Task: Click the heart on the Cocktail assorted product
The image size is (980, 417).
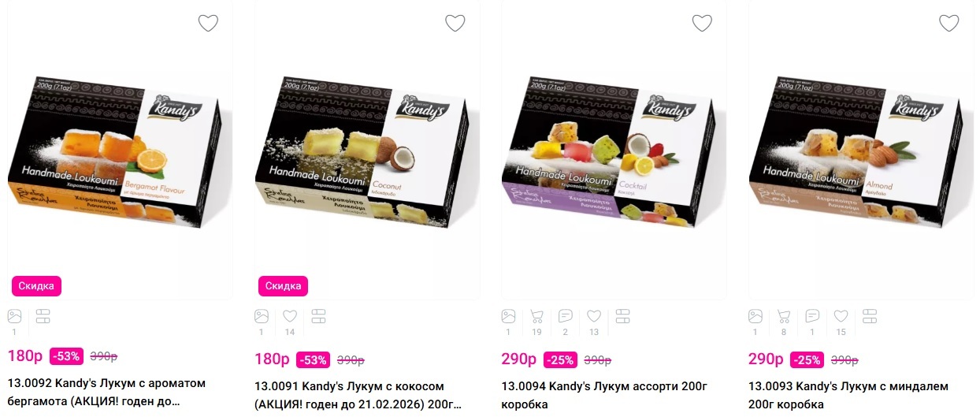Action: pyautogui.click(x=702, y=23)
